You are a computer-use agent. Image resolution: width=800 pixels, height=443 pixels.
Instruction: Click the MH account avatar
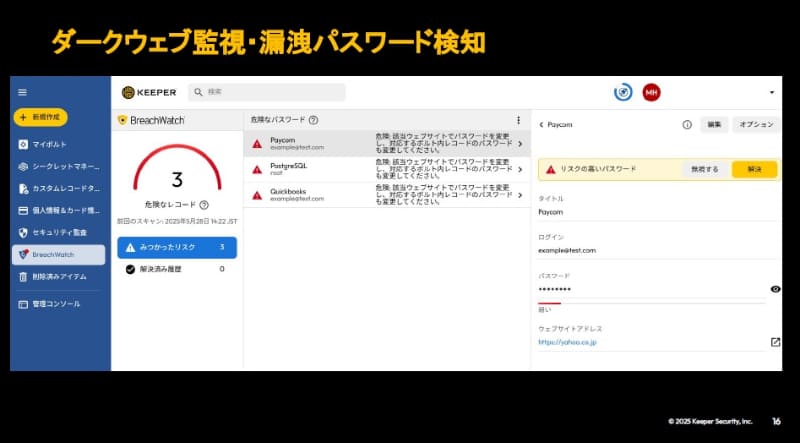651,92
